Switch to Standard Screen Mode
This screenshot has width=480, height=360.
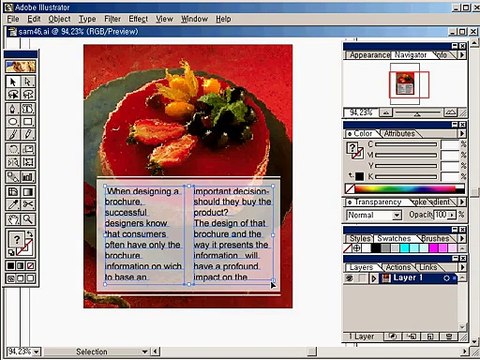(11, 278)
